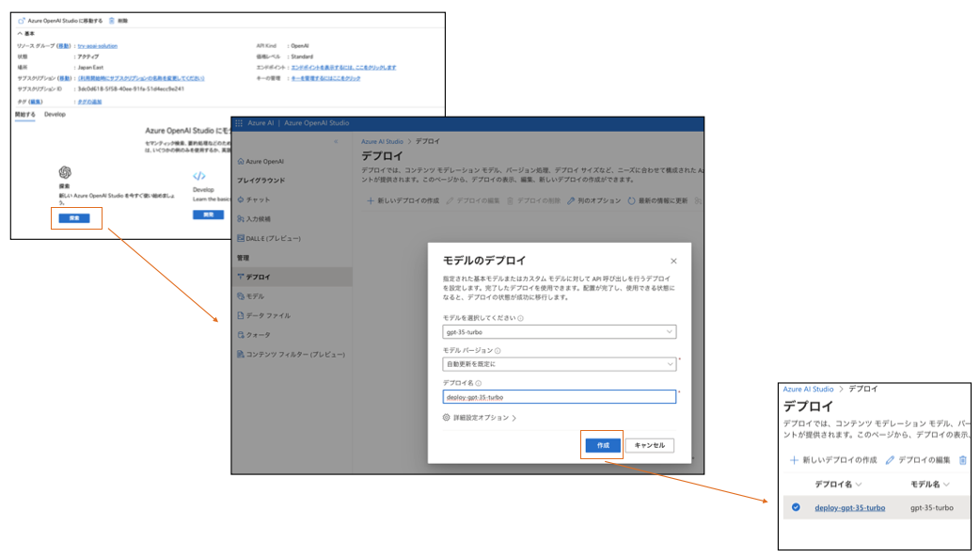The width and height of the screenshot is (980, 558).
Task: Open the モデル バージョン dropdown
Action: (560, 363)
